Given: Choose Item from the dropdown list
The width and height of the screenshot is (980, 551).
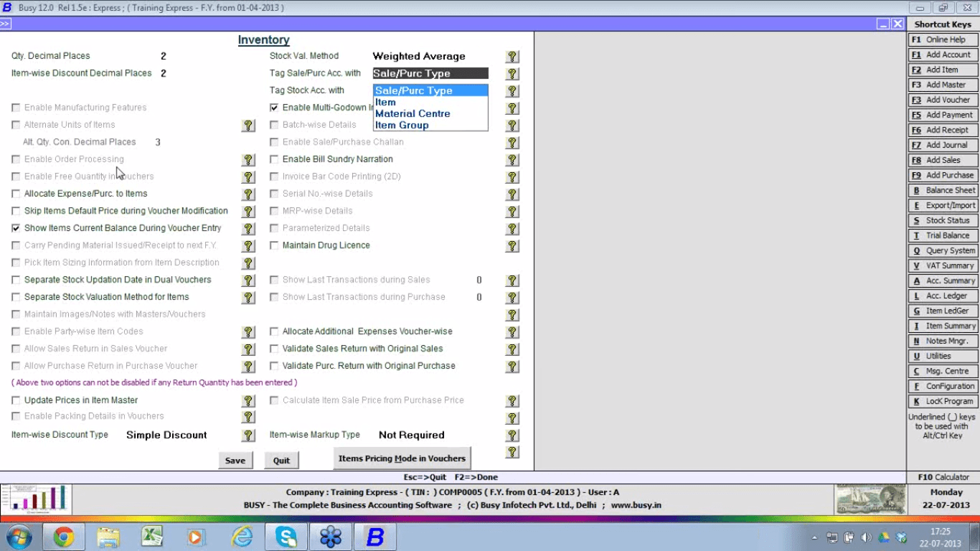Looking at the screenshot, I should pyautogui.click(x=430, y=102).
